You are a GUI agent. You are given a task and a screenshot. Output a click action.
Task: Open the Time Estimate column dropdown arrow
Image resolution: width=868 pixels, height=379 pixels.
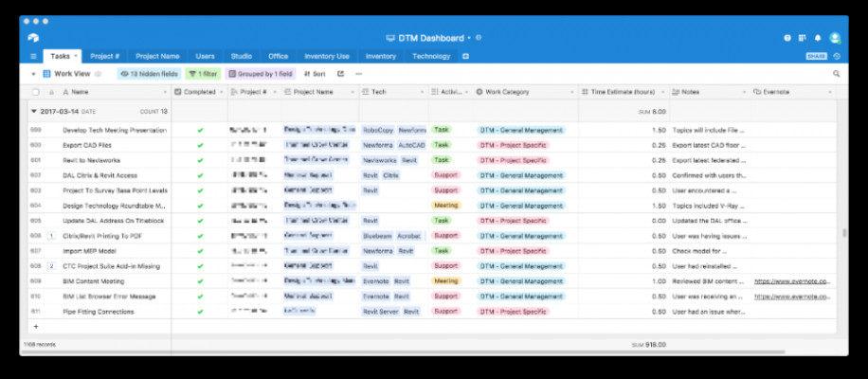pyautogui.click(x=663, y=93)
